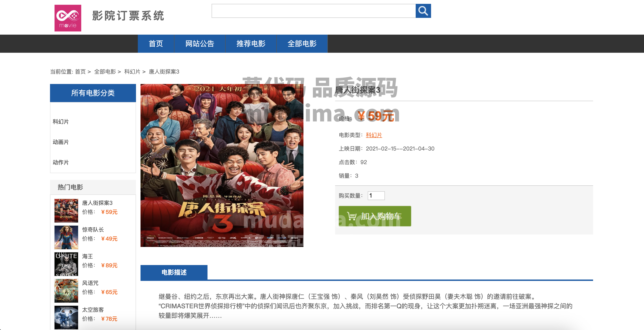
Task: Click the ￥89元 price text
Action: (109, 265)
